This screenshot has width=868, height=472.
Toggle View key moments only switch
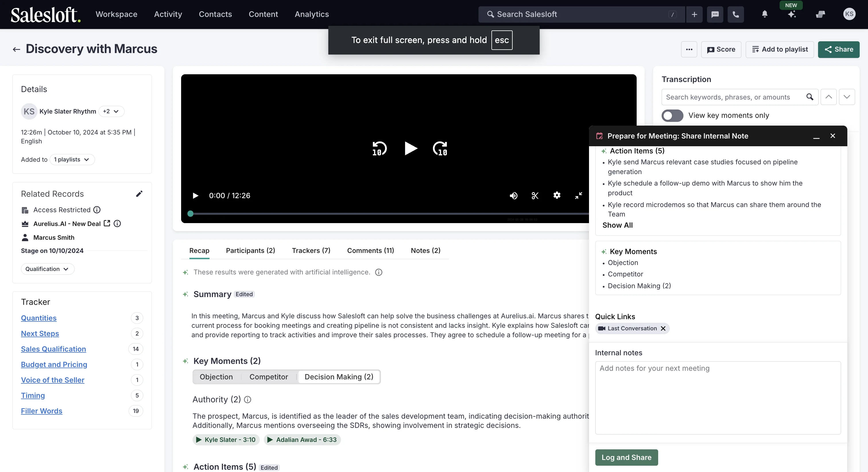coord(672,116)
